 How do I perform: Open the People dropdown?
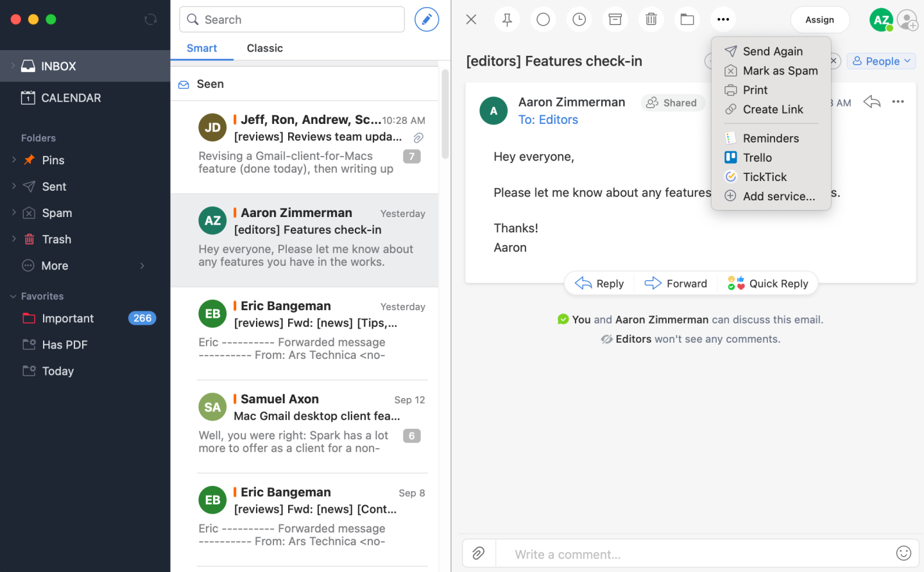click(881, 61)
